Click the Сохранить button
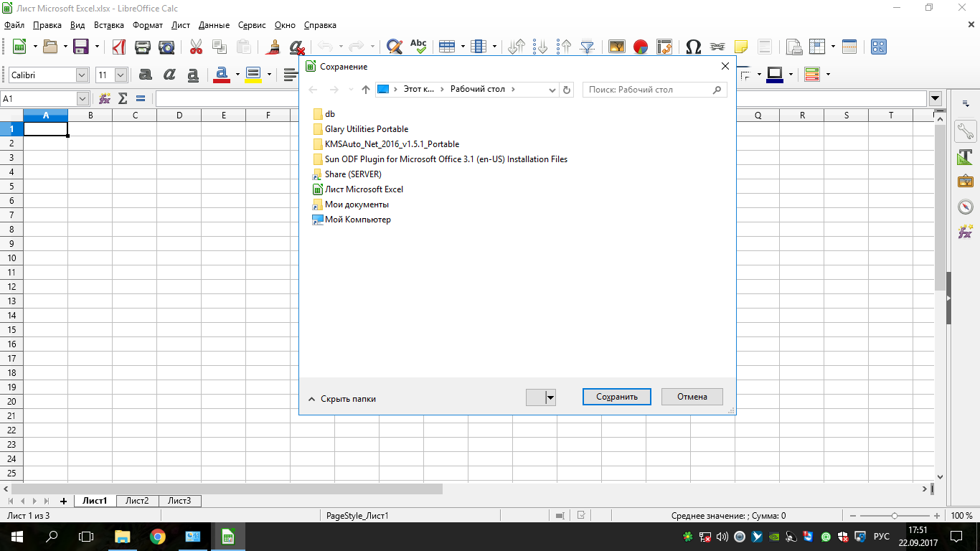The height and width of the screenshot is (551, 980). point(617,397)
